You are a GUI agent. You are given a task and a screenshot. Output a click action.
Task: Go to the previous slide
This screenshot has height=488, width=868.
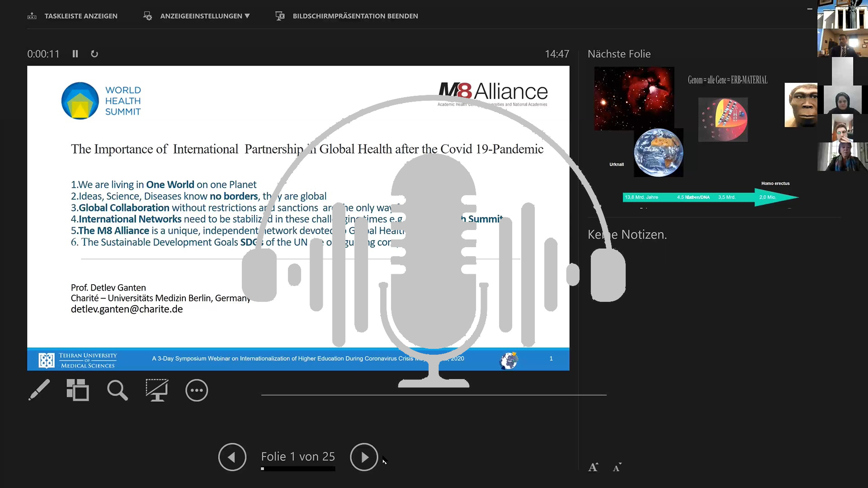(x=232, y=457)
